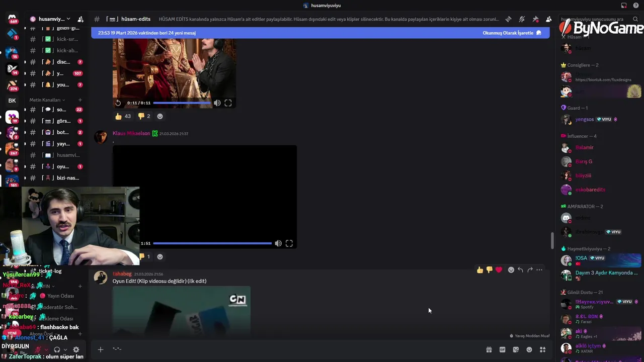
Task: Open server icon with 19 badge
Action: tap(12, 117)
